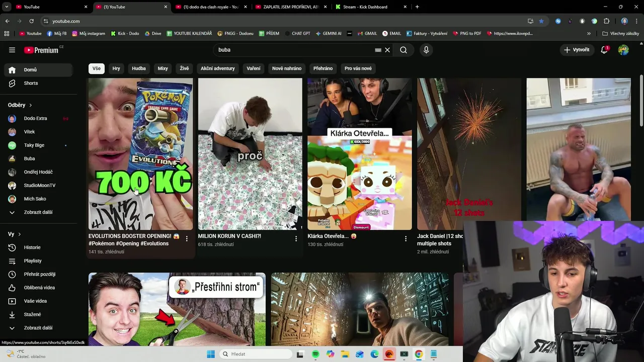Open more options for Evolutions Booster Opening short
The height and width of the screenshot is (362, 644).
187,239
